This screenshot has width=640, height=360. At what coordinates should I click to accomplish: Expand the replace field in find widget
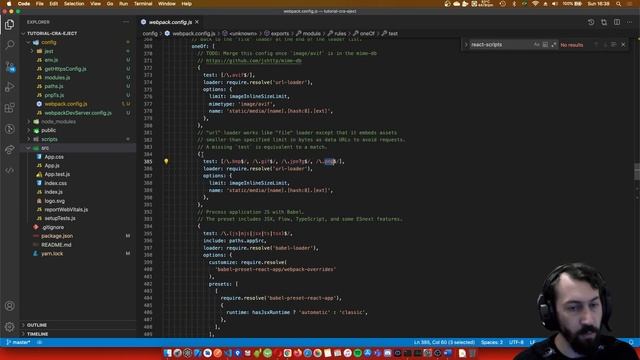(466, 44)
